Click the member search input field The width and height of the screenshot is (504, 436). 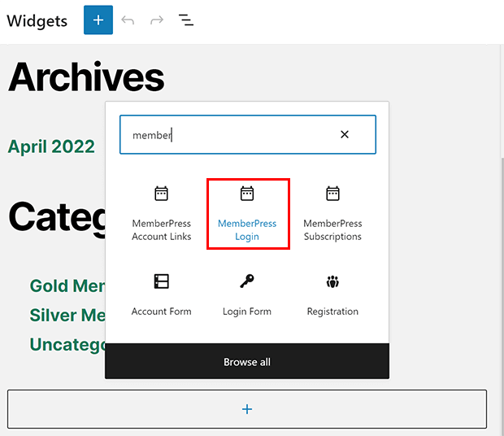point(247,134)
